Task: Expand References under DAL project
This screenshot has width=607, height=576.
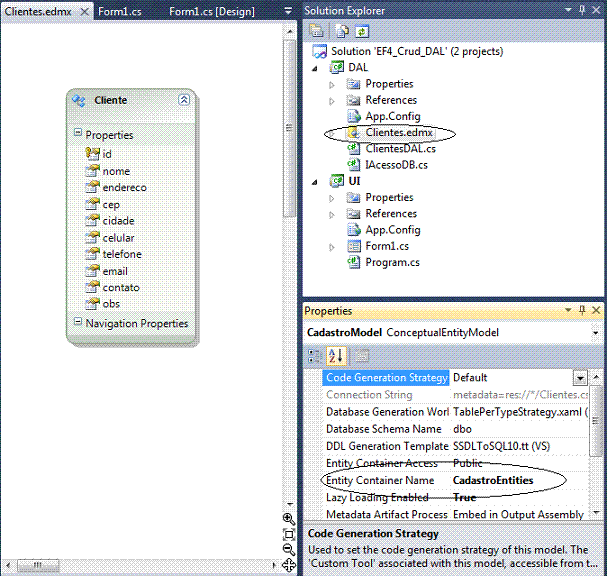Action: (x=332, y=101)
